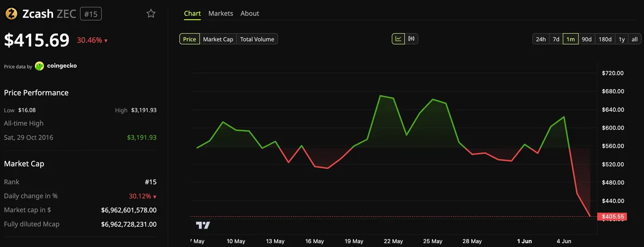
Task: Set chart range to 180d
Action: pos(605,39)
